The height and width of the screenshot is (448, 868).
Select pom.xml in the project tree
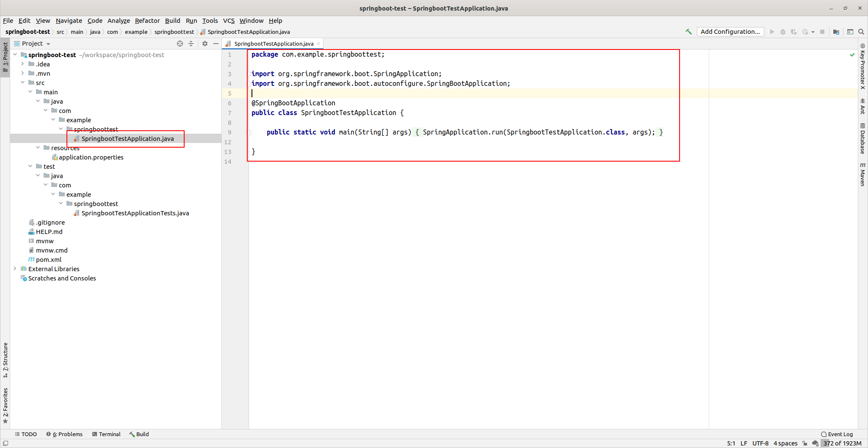pyautogui.click(x=48, y=260)
